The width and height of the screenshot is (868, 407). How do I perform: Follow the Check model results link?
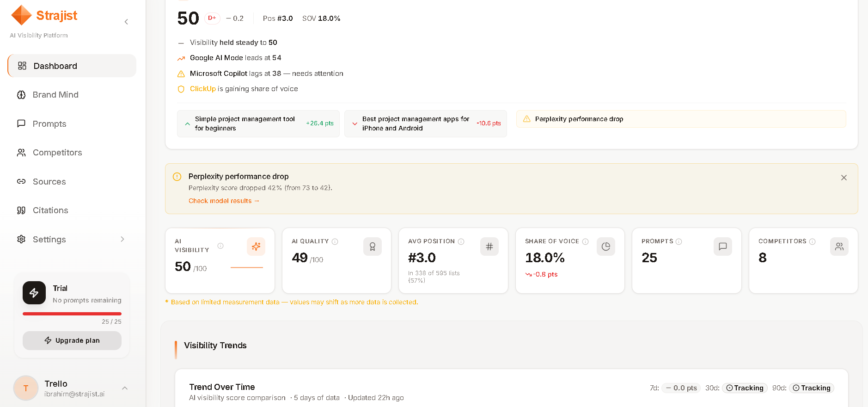pos(224,201)
